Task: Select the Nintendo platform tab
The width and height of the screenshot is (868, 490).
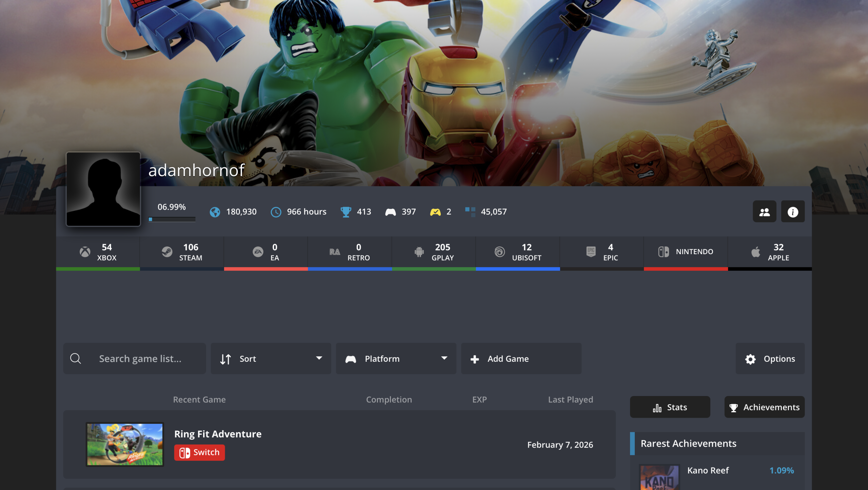Action: [x=686, y=252]
